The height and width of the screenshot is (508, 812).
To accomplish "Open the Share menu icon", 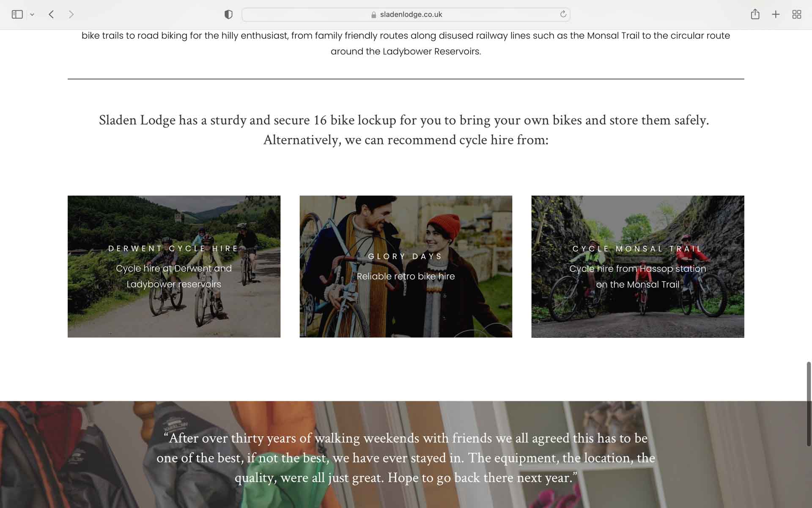I will tap(755, 14).
